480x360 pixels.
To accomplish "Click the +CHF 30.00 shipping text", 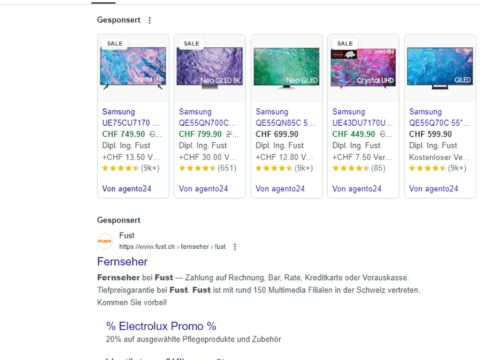I will point(207,157).
